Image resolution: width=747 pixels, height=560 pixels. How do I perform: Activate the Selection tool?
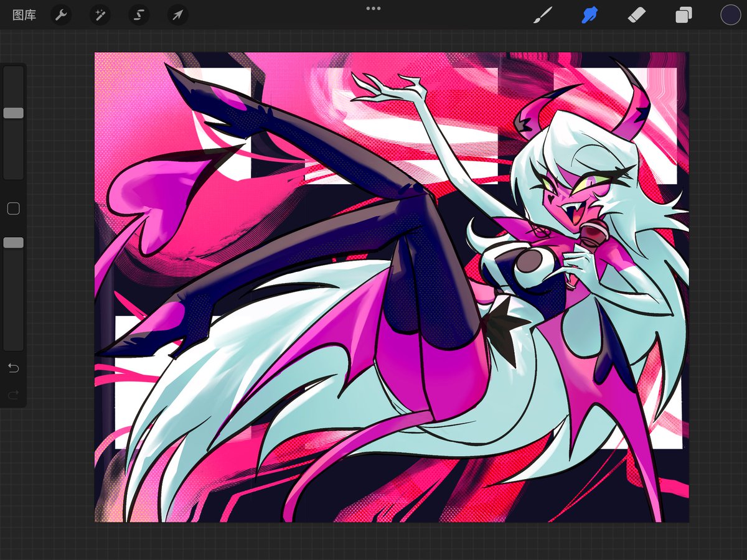pos(139,15)
